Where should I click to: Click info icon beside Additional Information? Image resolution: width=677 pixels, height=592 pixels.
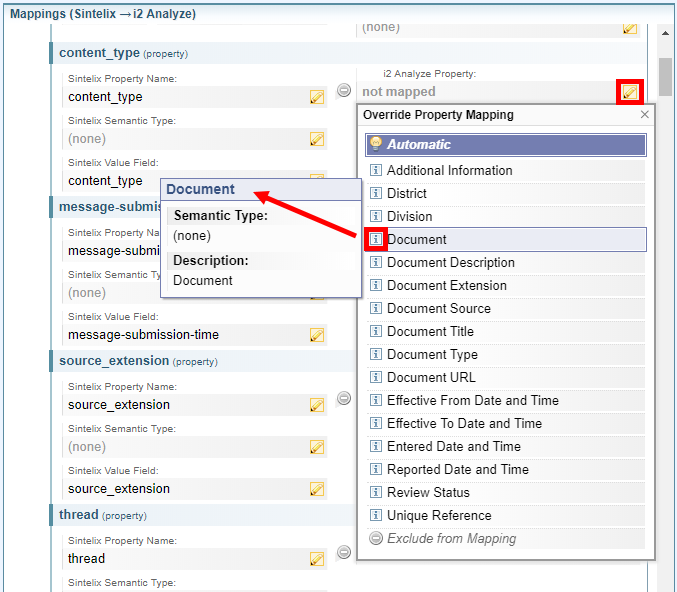click(x=376, y=170)
